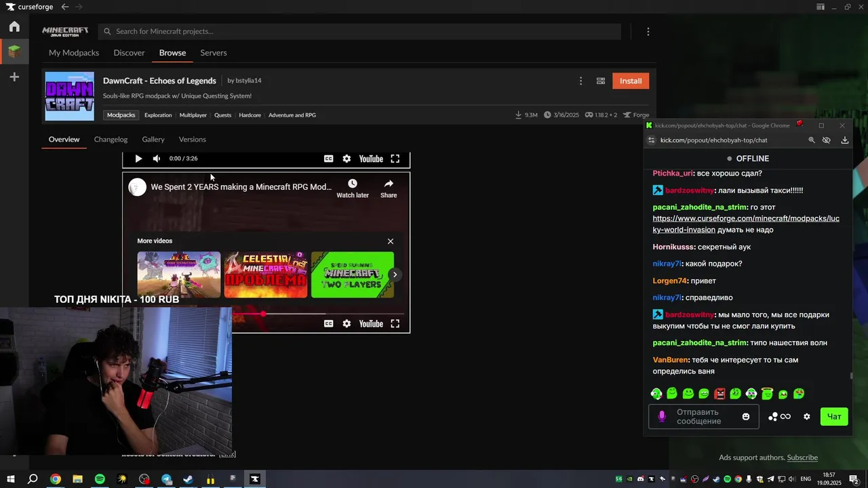The height and width of the screenshot is (488, 868).
Task: Open the Versions tab
Action: [193, 140]
